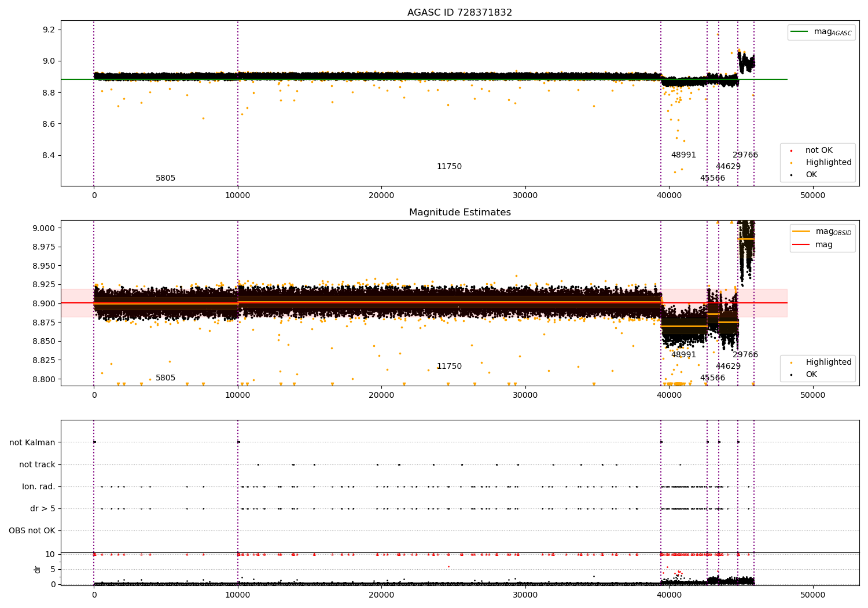Click the '10' tick on the dr axis

tap(50, 555)
